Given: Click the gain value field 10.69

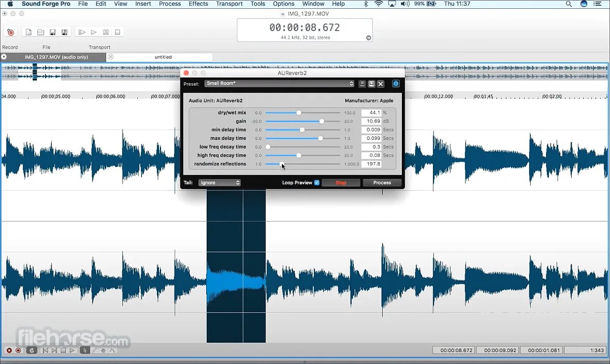Looking at the screenshot, I should (371, 121).
